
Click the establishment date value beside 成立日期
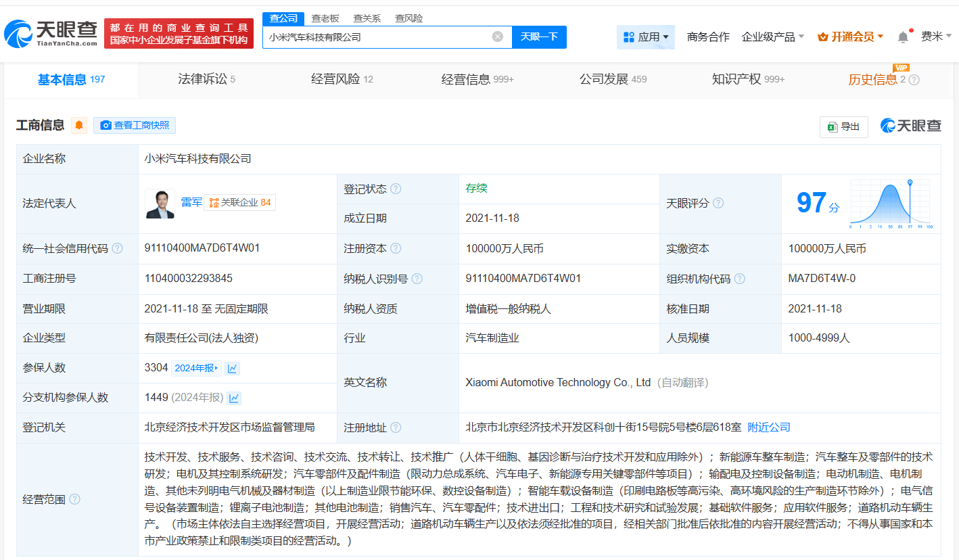[x=492, y=218]
